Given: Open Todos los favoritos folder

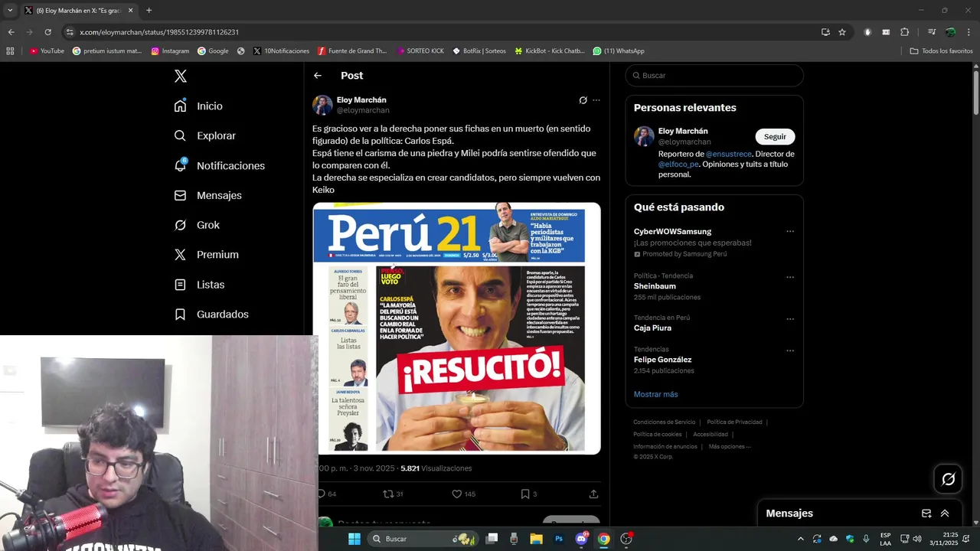Looking at the screenshot, I should [x=941, y=51].
